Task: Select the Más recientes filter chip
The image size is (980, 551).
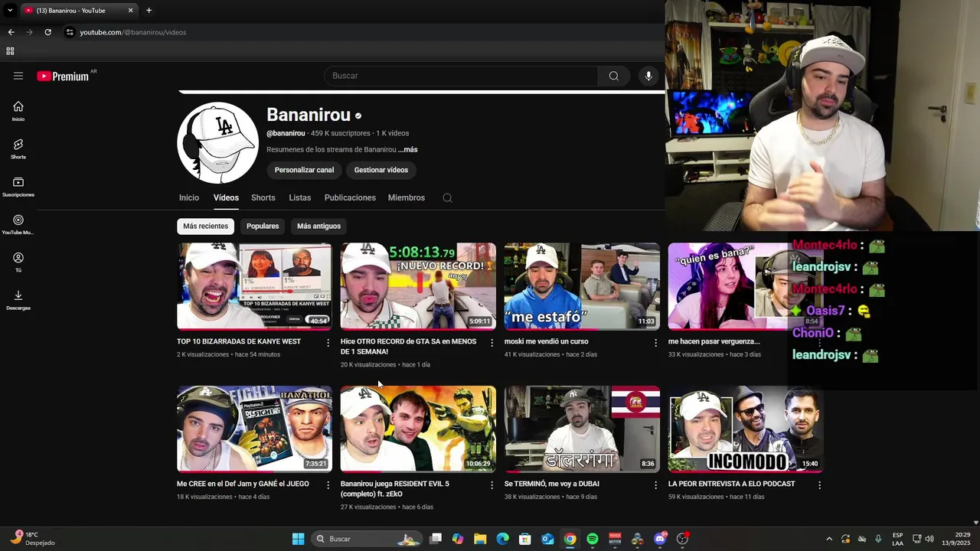Action: click(205, 226)
